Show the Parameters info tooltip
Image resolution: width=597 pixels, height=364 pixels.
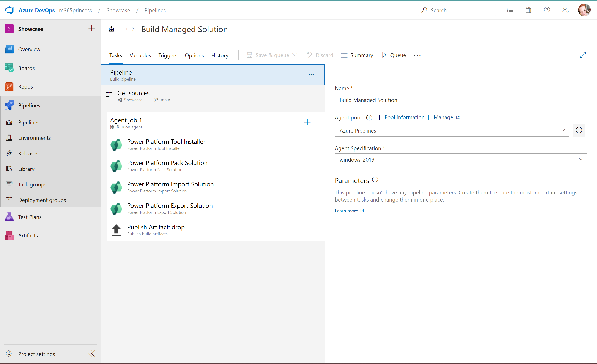375,180
